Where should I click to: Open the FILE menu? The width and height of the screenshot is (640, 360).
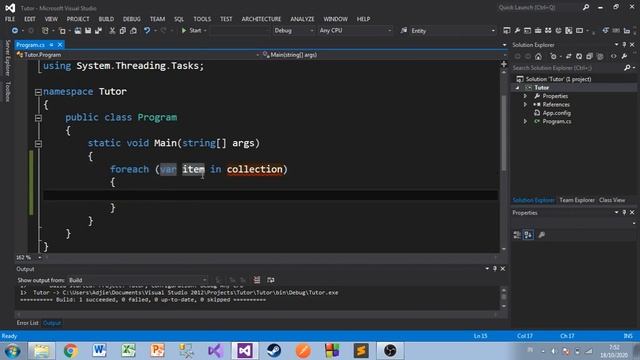[10, 19]
